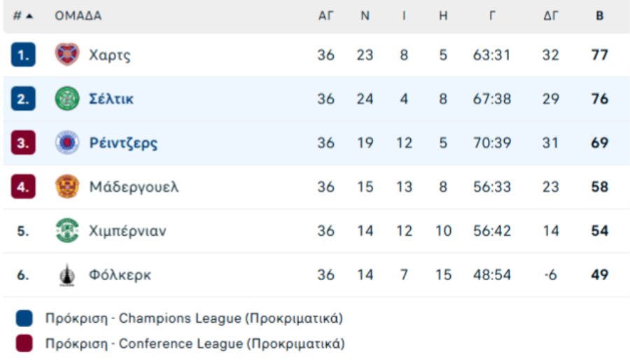The width and height of the screenshot is (630, 364).
Task: Click the maroon Conference League legend swatch
Action: [24, 344]
